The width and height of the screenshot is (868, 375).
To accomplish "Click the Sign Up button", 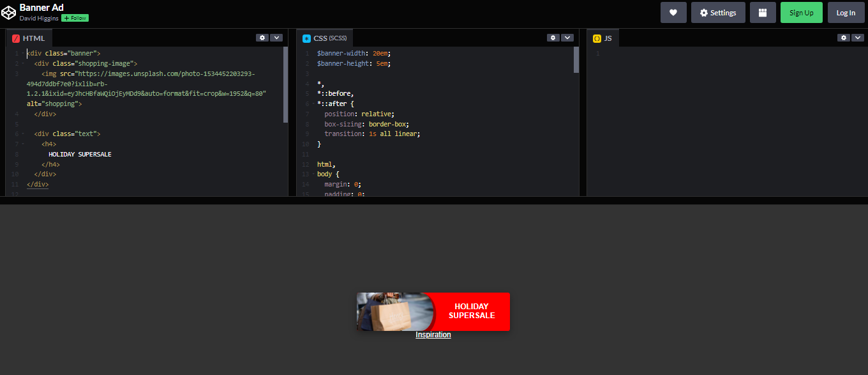I will [x=801, y=11].
